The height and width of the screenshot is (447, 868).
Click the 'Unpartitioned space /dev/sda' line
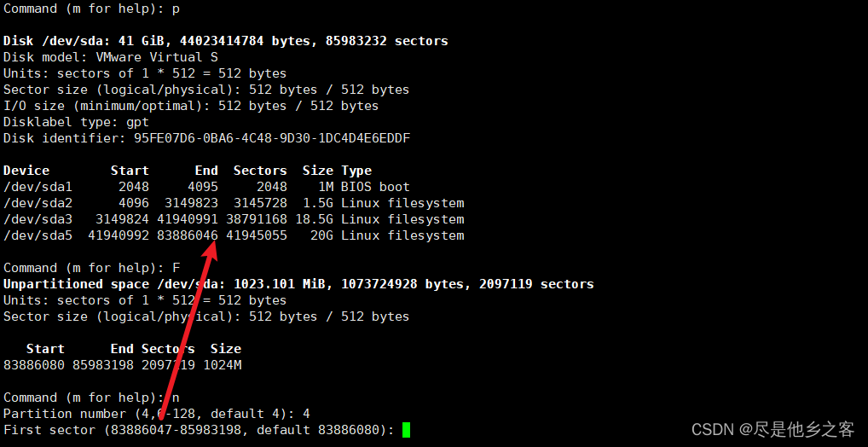[x=298, y=284]
